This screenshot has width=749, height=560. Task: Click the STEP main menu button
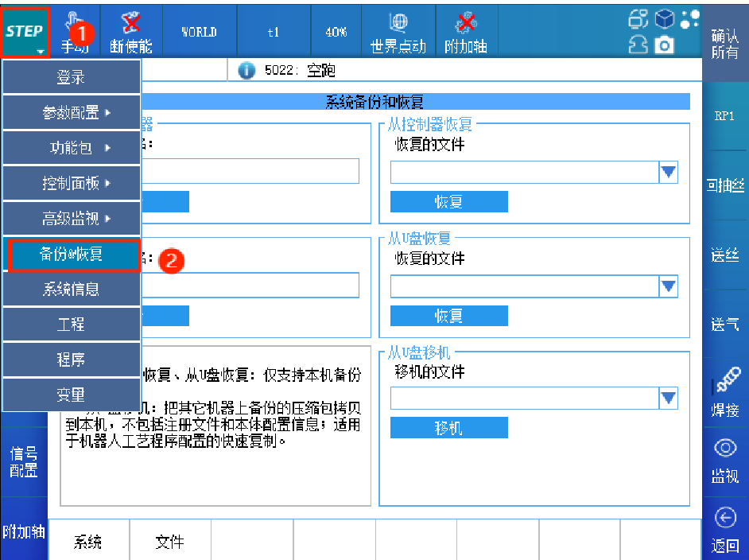tap(25, 32)
